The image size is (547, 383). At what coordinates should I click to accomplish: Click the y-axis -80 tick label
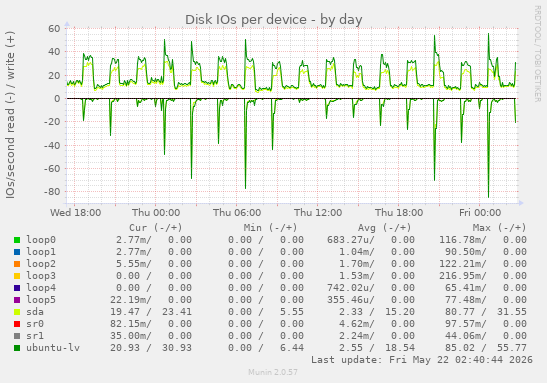coord(52,192)
